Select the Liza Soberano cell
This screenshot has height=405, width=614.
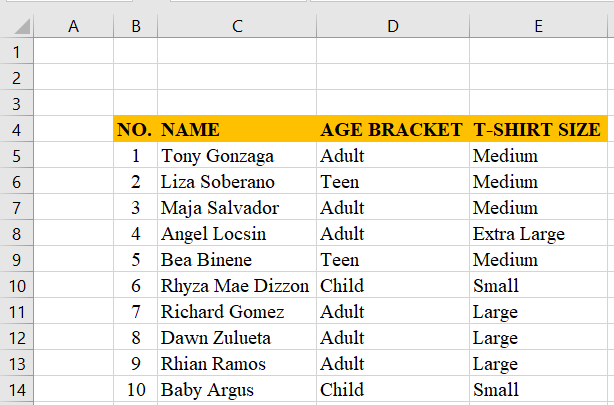(x=237, y=181)
